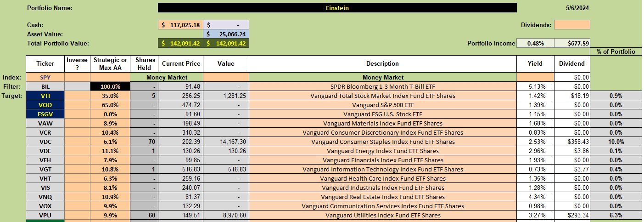644x222 pixels.
Task: Select the empty Dividends input cell
Action: (572, 25)
